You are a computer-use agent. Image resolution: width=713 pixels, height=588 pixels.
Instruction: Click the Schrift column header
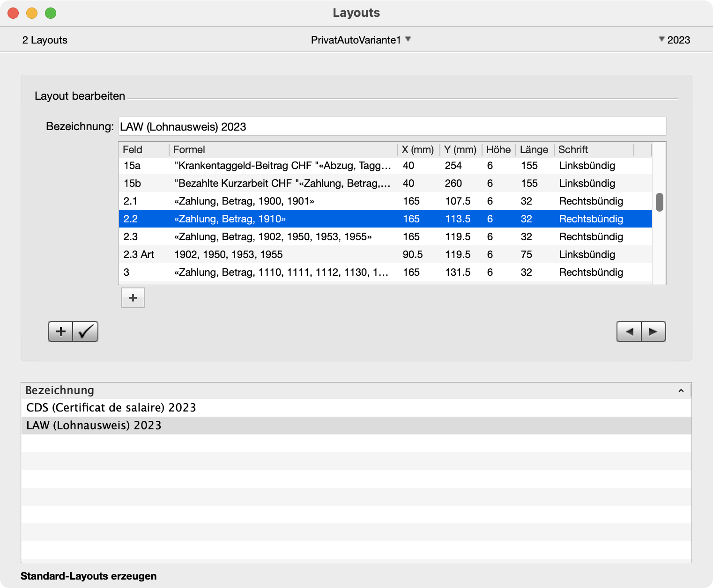click(593, 149)
